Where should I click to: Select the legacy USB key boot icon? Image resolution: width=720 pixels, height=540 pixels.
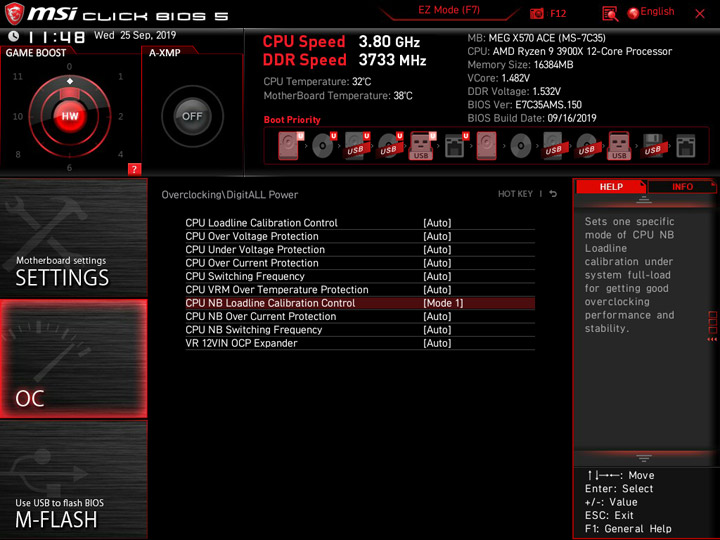619,146
